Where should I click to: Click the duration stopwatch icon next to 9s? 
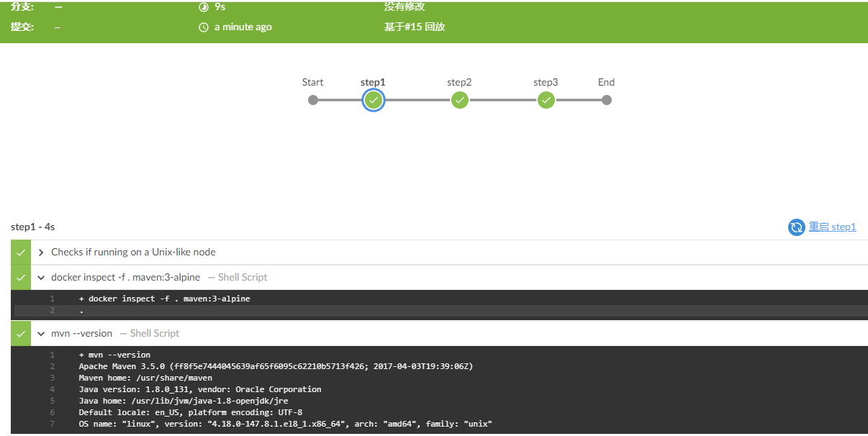[203, 6]
